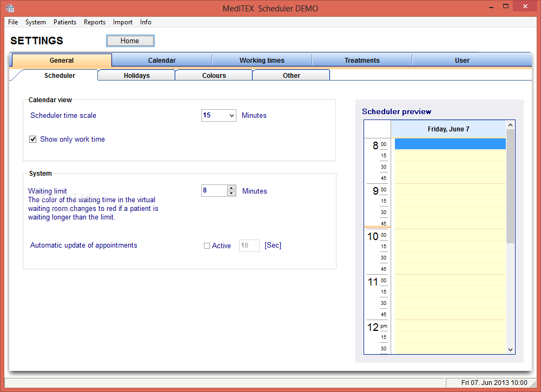
Task: Open the Patients menu
Action: (x=65, y=22)
